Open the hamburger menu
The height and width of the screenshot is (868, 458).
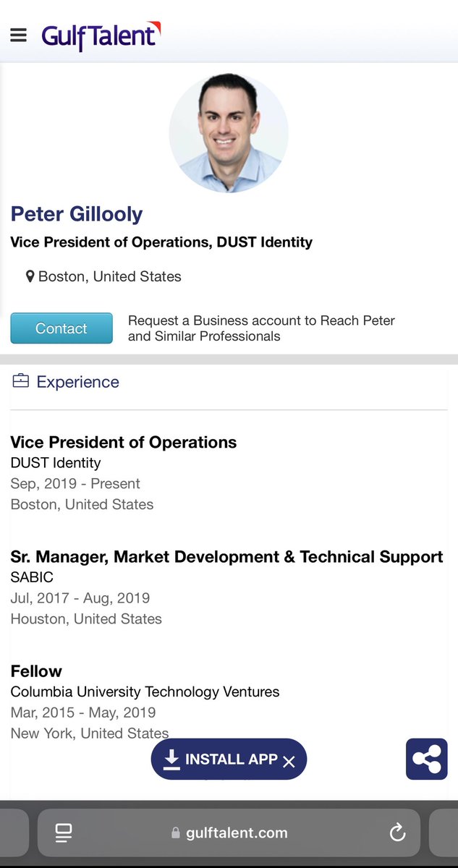tap(18, 35)
